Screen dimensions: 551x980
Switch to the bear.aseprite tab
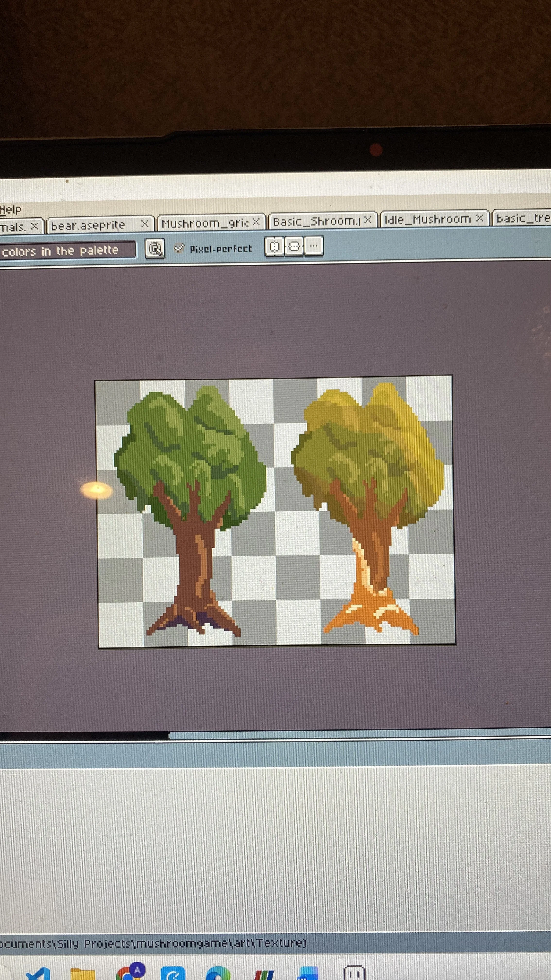(88, 225)
